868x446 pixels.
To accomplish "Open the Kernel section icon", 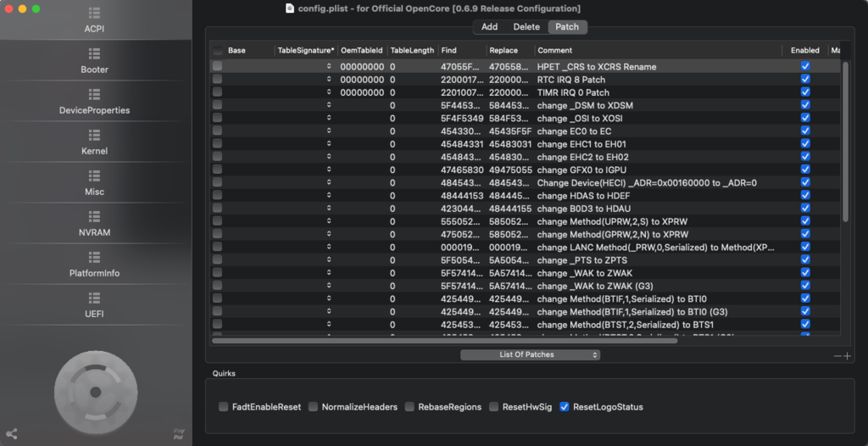I will 94,135.
